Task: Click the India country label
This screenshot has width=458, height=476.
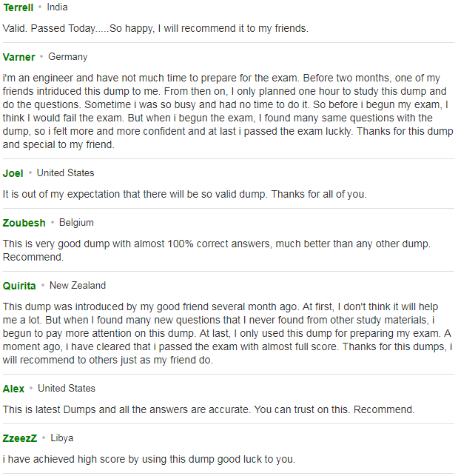Action: (x=58, y=7)
